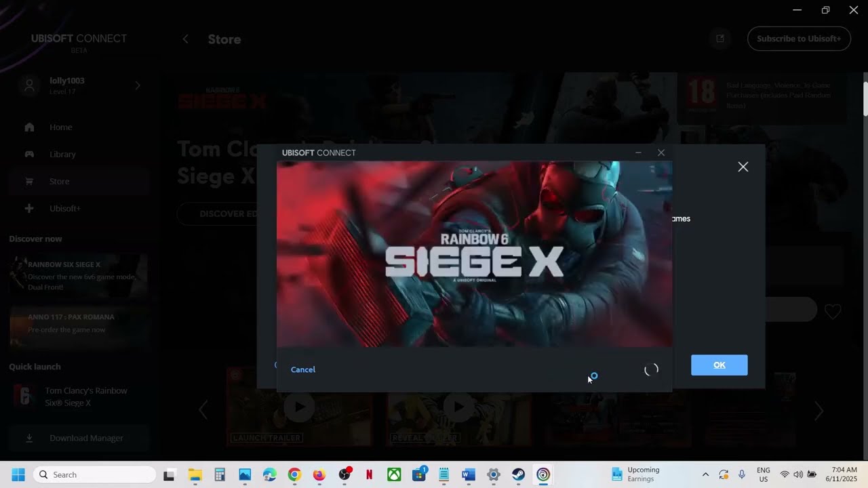Screen dimensions: 868x488
Task: Open the Download Manager
Action: (79, 438)
